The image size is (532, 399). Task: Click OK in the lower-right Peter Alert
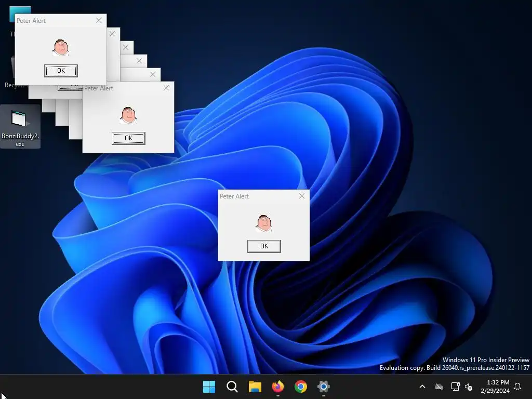point(264,246)
